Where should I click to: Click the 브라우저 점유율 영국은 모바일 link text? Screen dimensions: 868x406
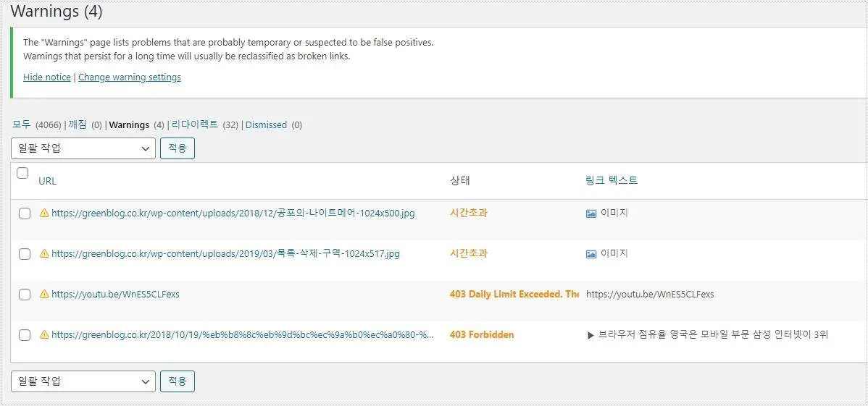(x=713, y=335)
